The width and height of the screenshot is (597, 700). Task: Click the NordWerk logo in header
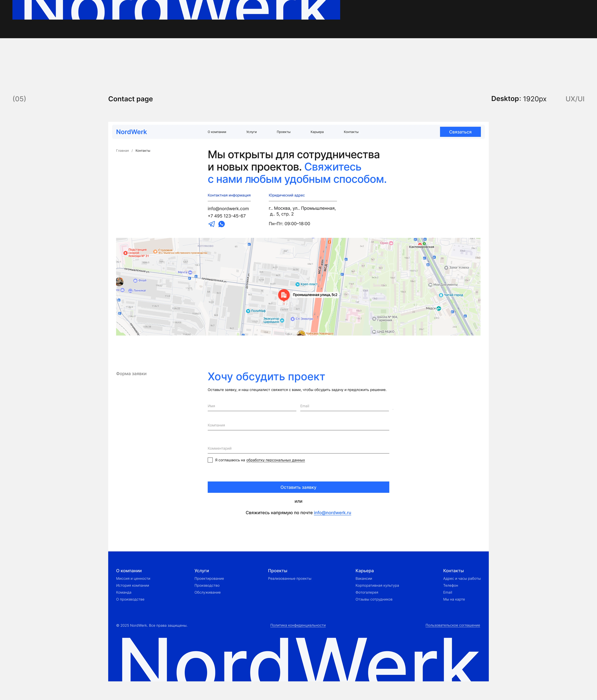pyautogui.click(x=131, y=132)
